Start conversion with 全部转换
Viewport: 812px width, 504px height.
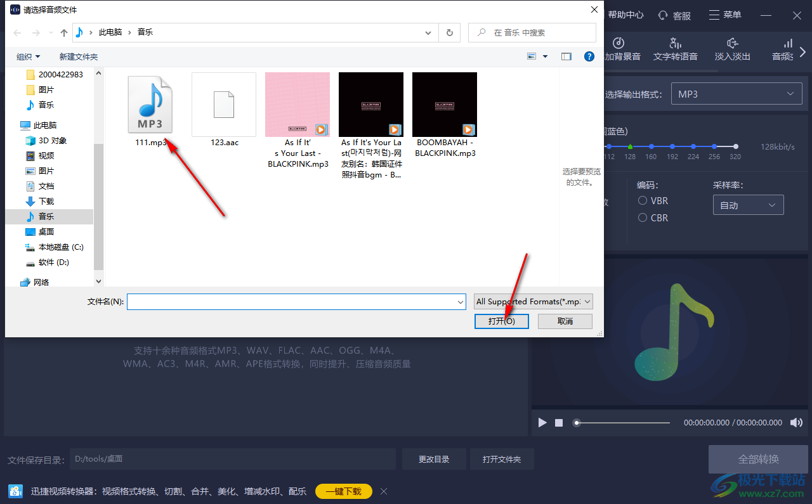759,458
